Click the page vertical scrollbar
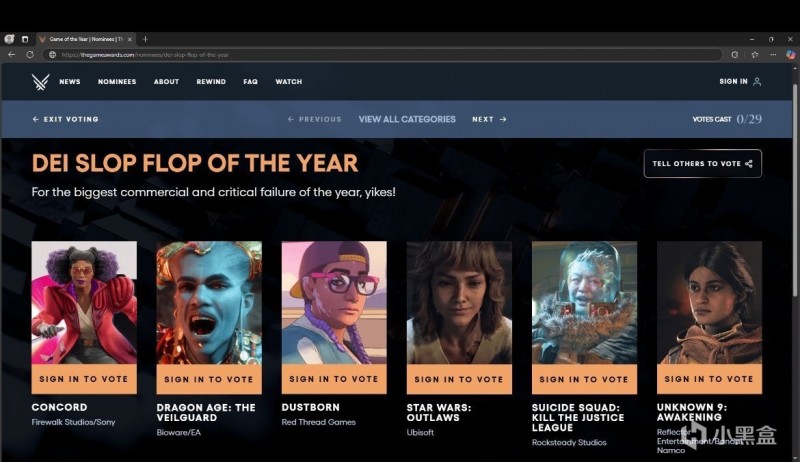This screenshot has height=462, width=800. 794,191
